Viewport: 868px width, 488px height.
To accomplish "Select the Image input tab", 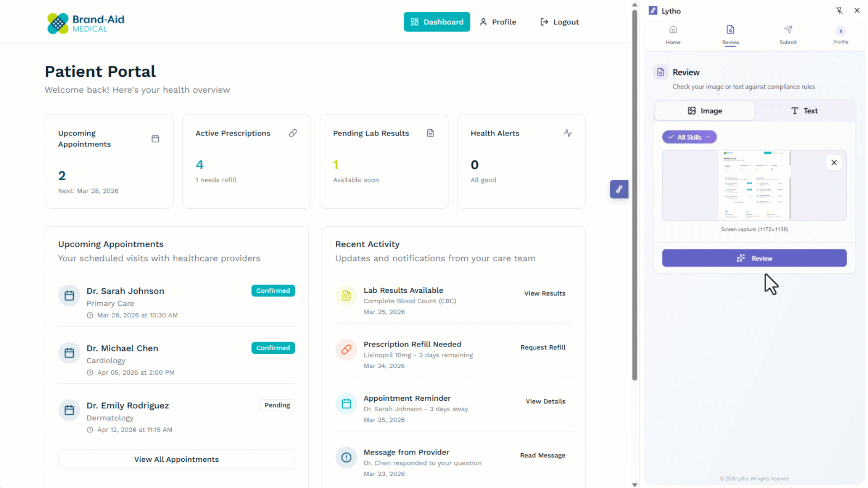I will pyautogui.click(x=705, y=111).
